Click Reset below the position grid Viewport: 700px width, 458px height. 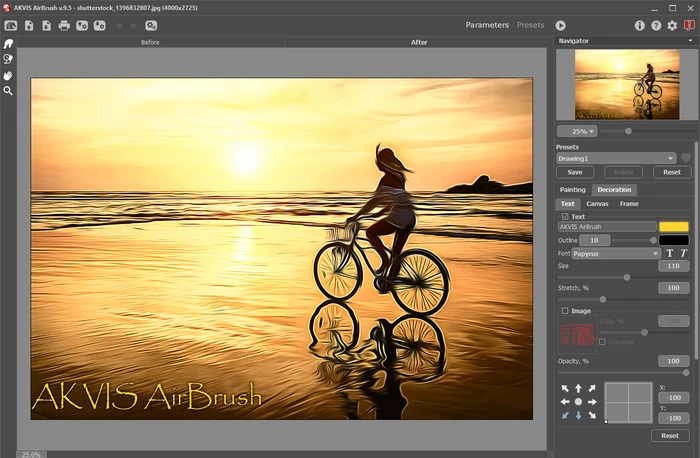pos(670,435)
